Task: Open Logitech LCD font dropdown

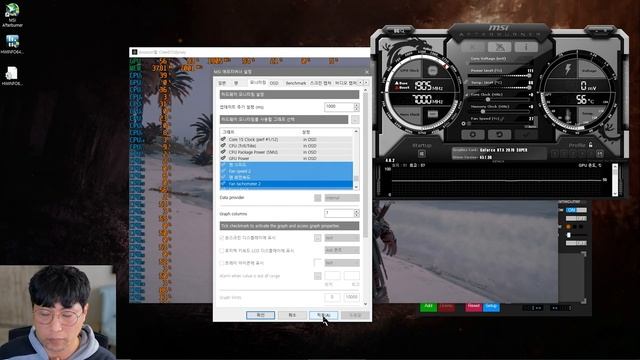Action: tap(342, 250)
